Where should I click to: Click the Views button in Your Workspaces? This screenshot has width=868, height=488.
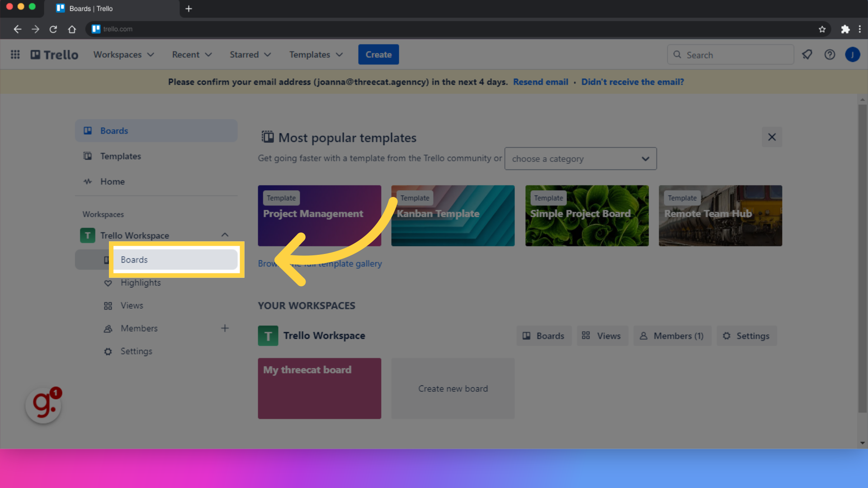pos(602,336)
